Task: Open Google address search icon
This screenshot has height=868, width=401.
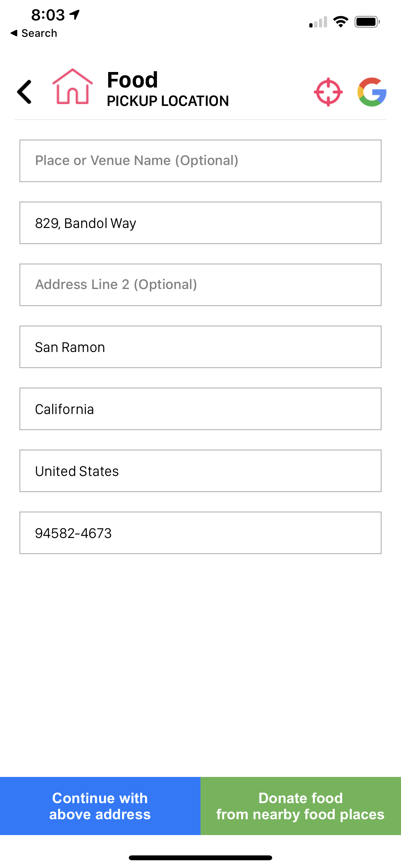Action: click(372, 92)
